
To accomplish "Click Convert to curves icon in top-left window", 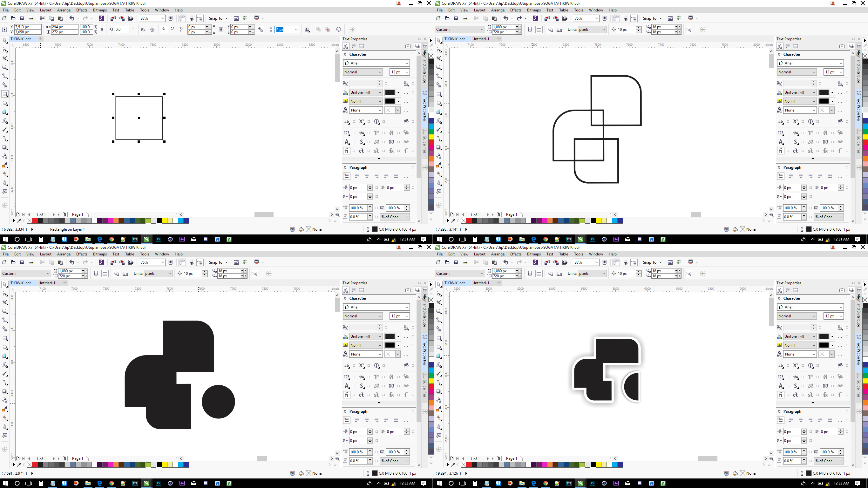I will 339,30.
